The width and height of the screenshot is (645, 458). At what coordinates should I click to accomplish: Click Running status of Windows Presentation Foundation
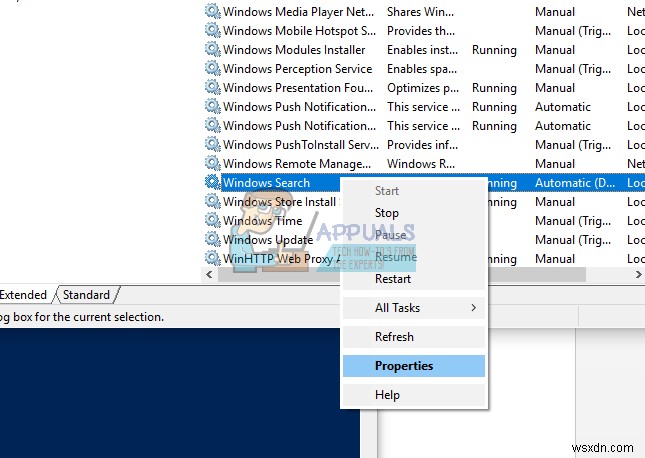click(494, 88)
